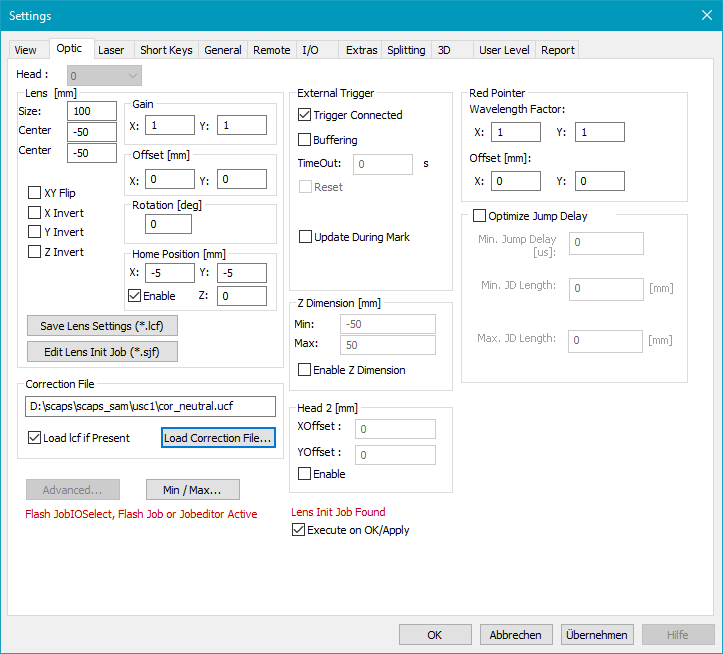Enable the Optimize Jump Delay option

[479, 216]
